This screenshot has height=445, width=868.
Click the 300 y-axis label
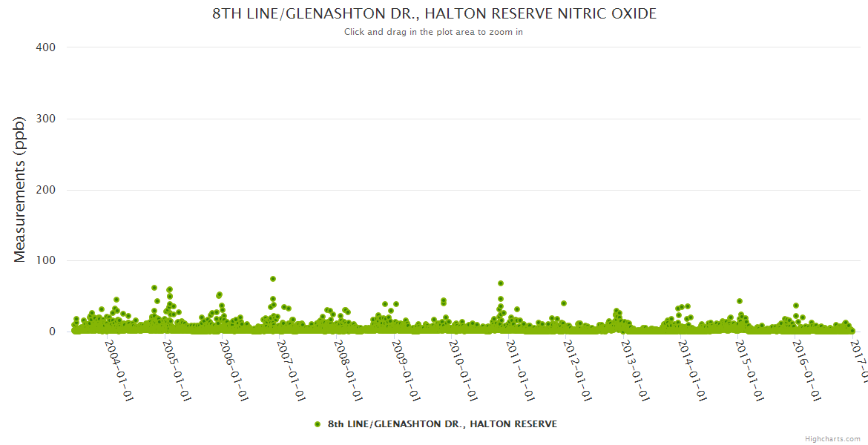tap(45, 119)
